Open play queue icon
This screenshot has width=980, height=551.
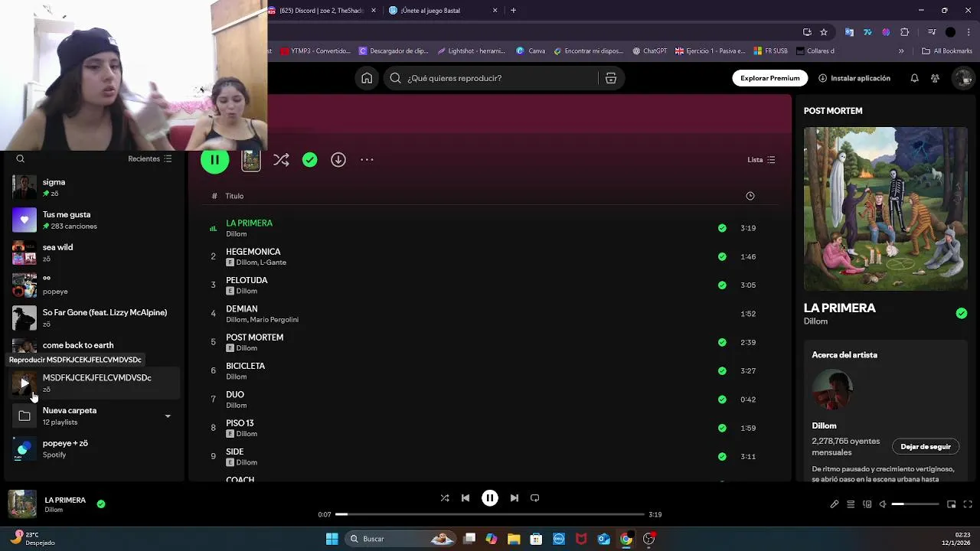click(x=851, y=504)
